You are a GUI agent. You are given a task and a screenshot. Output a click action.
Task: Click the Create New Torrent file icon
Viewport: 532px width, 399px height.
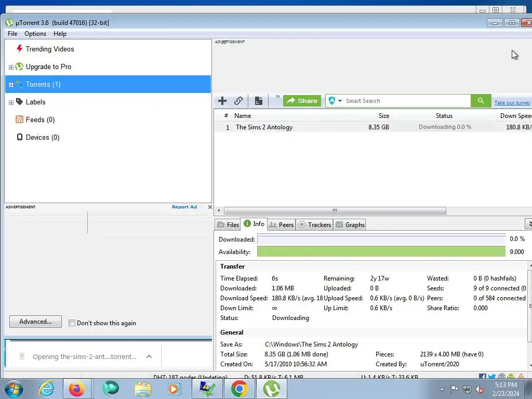[259, 101]
